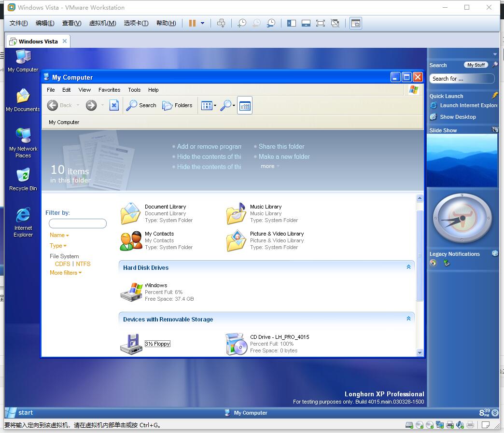Enter full screen mode icon
This screenshot has height=433, width=504.
coord(321,23)
